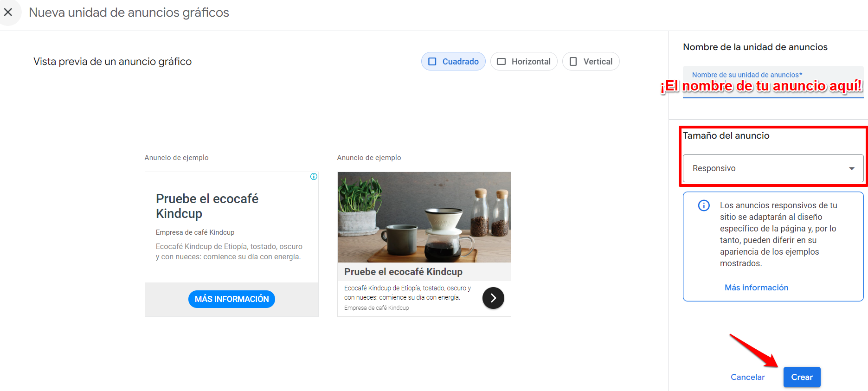Click the round arrow button on coffee ad

pyautogui.click(x=493, y=298)
